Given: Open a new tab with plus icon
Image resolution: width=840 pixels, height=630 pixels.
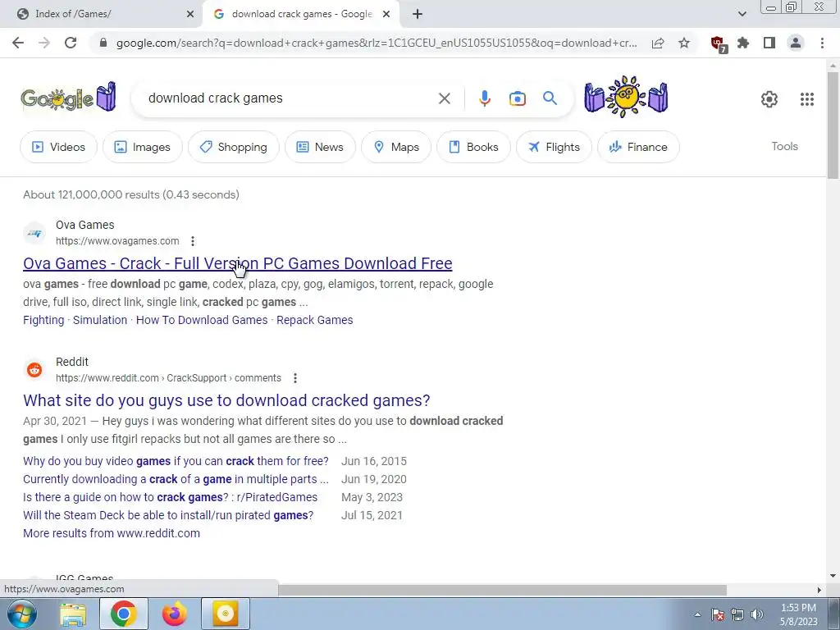Looking at the screenshot, I should 418,15.
